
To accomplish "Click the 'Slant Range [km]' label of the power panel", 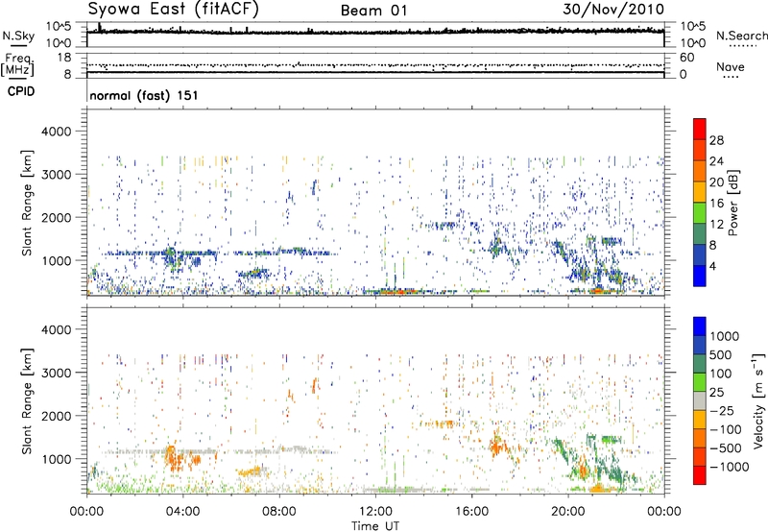I will 27,203.
